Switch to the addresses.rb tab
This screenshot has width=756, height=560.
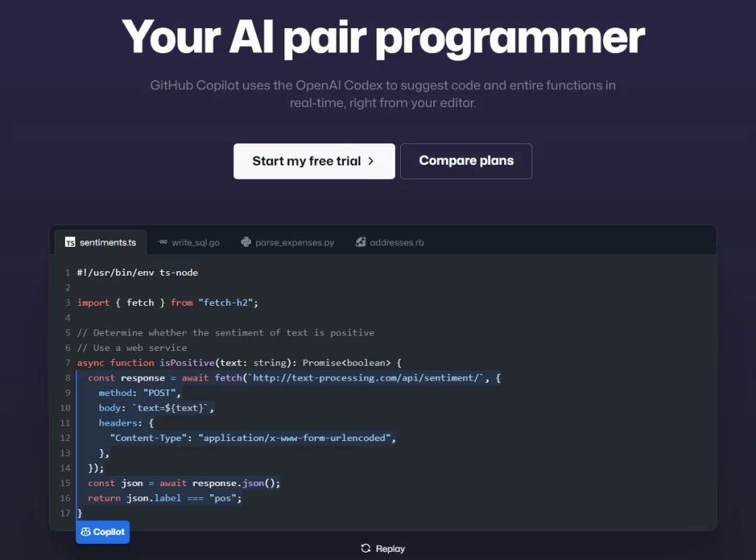[389, 242]
